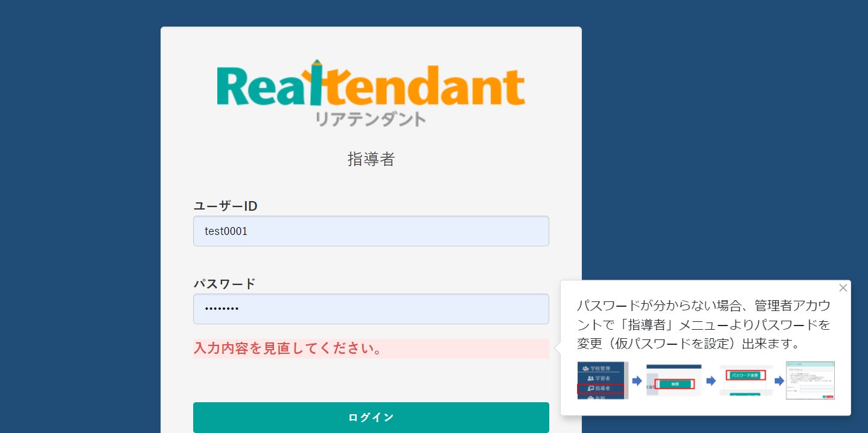Click the 指導者 heading text
Viewport: 868px width, 433px height.
pyautogui.click(x=371, y=159)
